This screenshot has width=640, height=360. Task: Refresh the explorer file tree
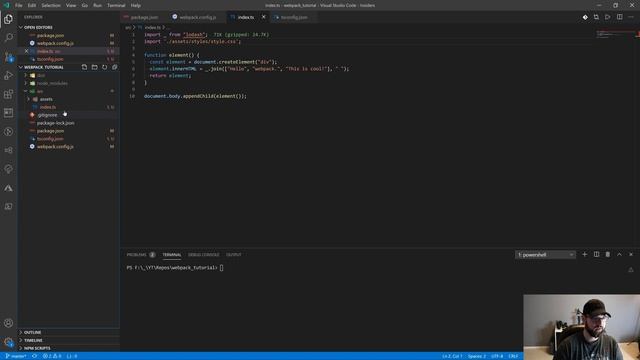(x=104, y=67)
